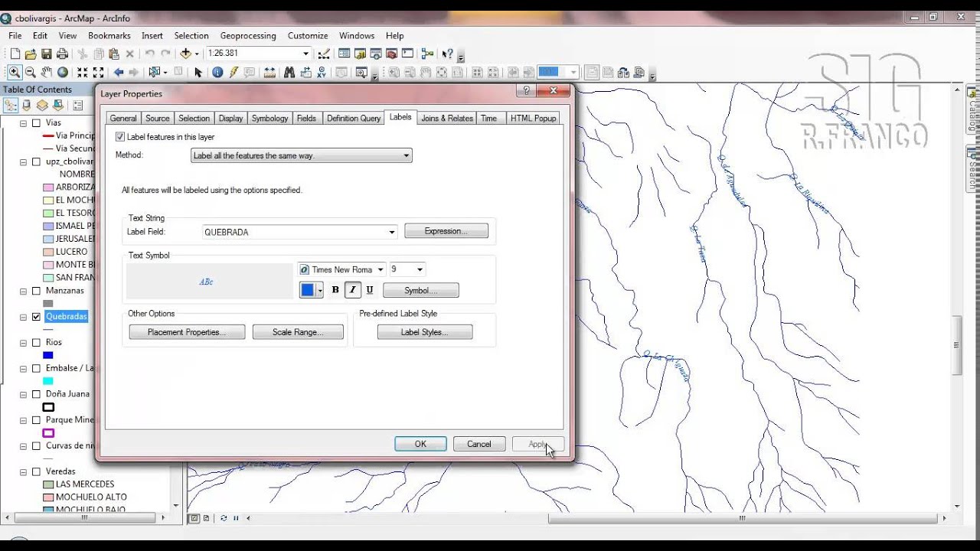Click the Hyperlink lightning icon
The image size is (980, 551).
click(x=234, y=72)
